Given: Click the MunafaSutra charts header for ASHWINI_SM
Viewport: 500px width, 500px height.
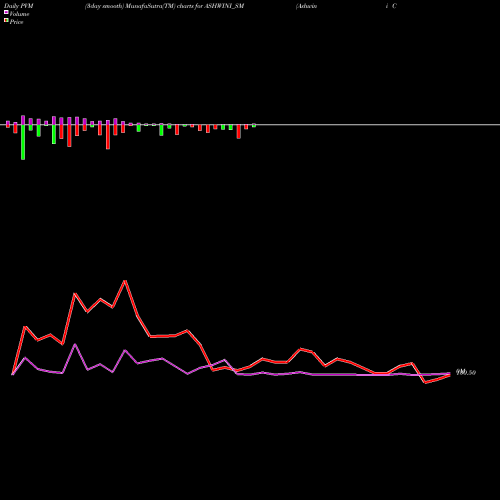Looking at the screenshot, I should point(164,6).
